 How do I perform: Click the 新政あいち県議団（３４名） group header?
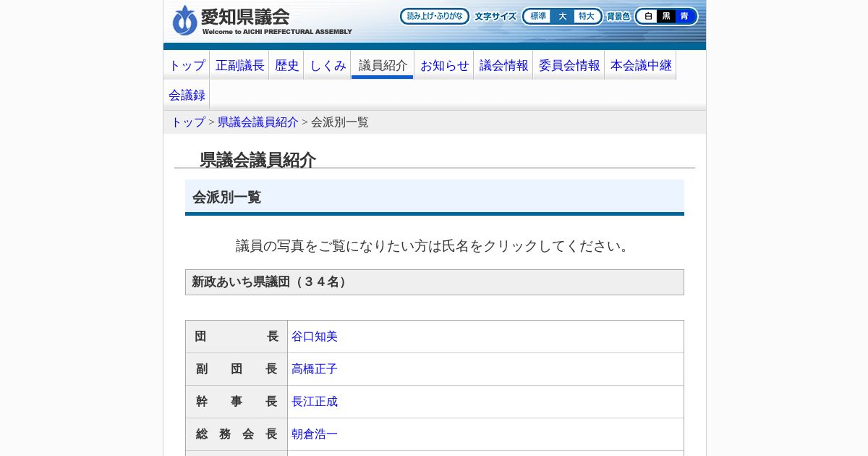(x=435, y=282)
